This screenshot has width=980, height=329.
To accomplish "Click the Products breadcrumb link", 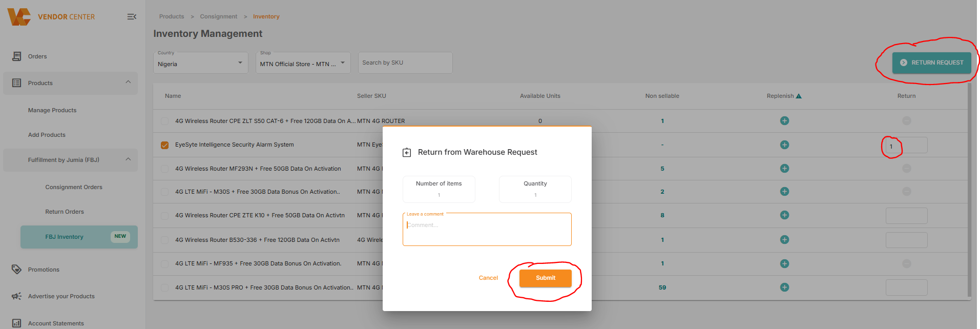I will pos(172,16).
